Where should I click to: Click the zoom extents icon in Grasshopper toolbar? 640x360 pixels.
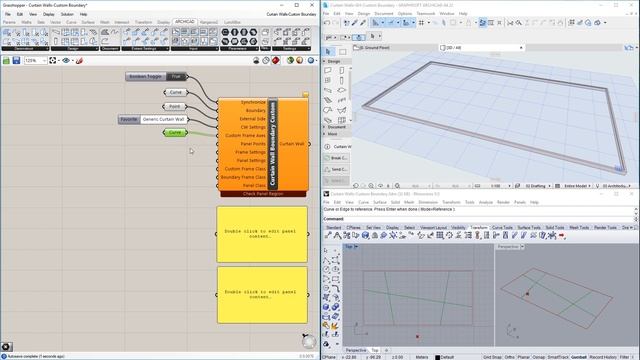coord(53,60)
